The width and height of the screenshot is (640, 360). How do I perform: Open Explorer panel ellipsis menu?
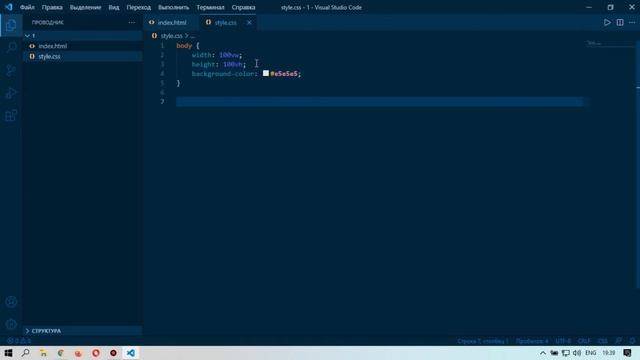[131, 22]
